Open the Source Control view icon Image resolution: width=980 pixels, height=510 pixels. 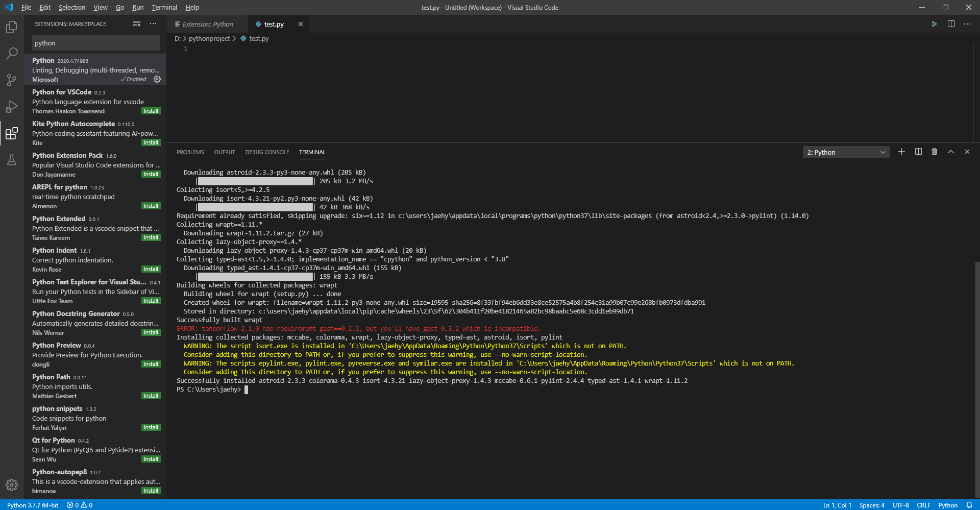point(12,80)
